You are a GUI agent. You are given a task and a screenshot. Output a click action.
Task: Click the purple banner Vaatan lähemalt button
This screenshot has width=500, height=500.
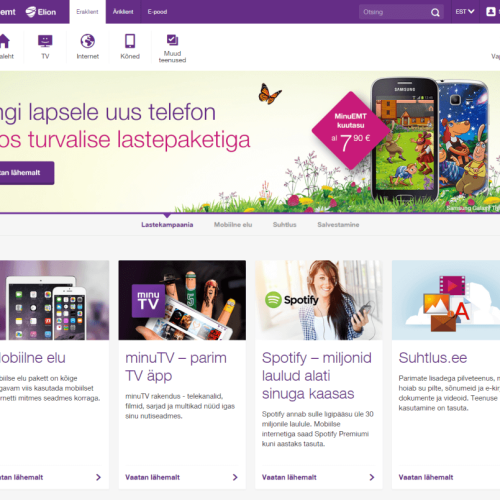[x=27, y=173]
